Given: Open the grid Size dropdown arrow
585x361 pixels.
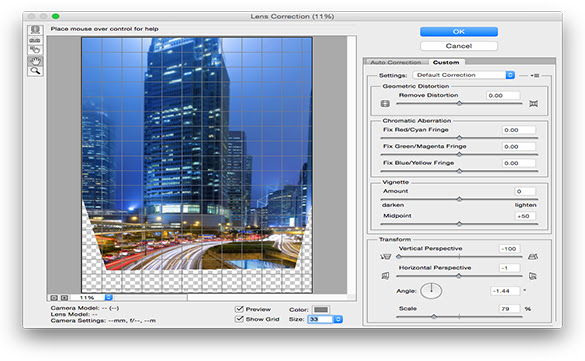Looking at the screenshot, I should pos(338,319).
